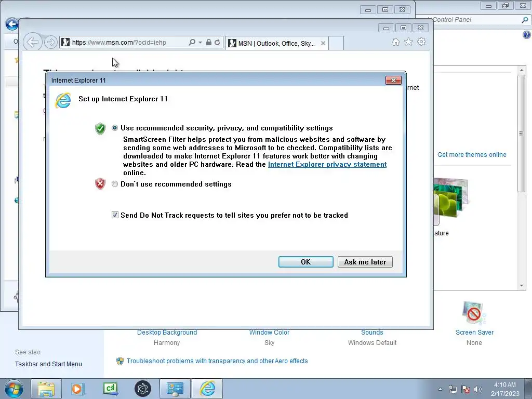Image resolution: width=532 pixels, height=399 pixels.
Task: Click Get more themes online link
Action: (472, 155)
